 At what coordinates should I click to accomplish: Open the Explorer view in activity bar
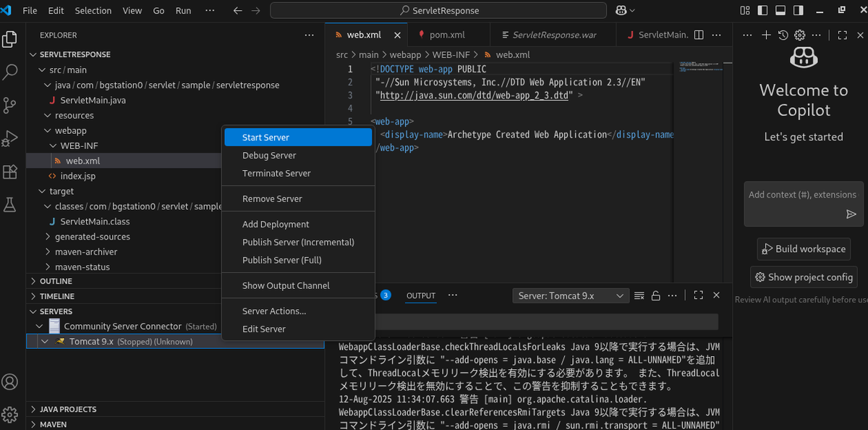pyautogui.click(x=10, y=39)
